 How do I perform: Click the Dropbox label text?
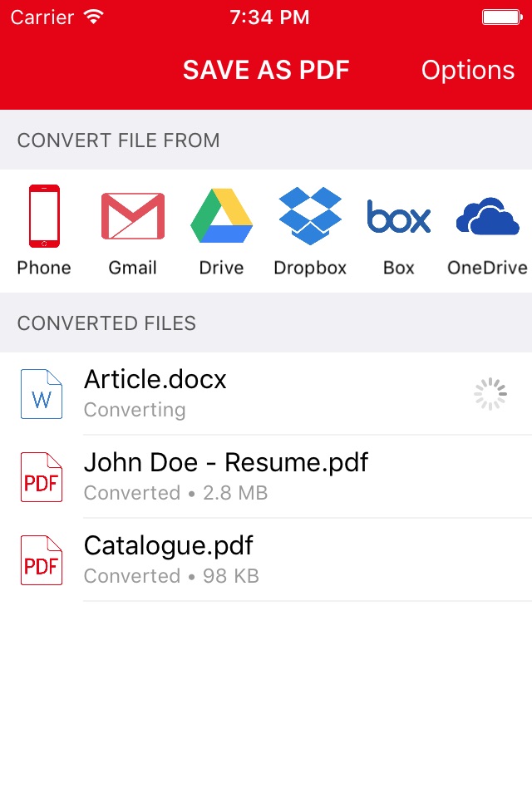310,268
